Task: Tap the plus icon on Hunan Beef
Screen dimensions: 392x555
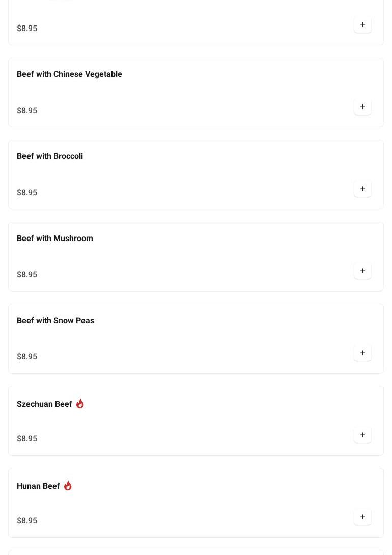Action: tap(362, 517)
